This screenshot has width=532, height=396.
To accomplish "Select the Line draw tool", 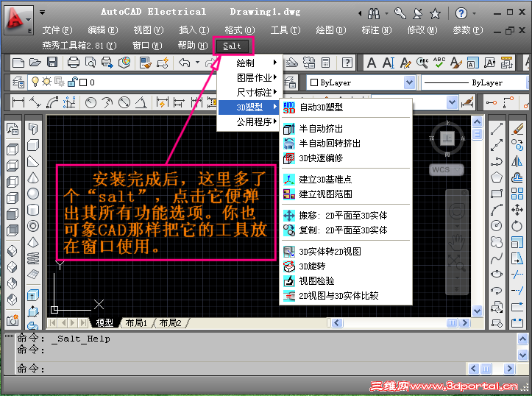I will [497, 129].
